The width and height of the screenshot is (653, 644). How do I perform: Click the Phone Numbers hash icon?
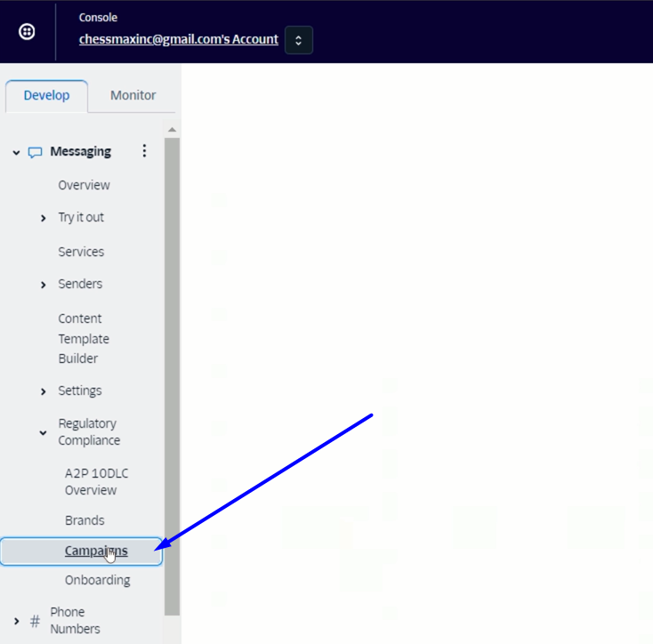pos(35,621)
